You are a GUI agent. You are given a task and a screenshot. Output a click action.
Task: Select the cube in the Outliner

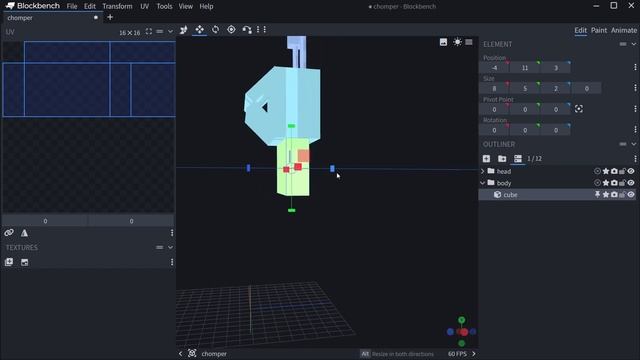[x=557, y=195]
